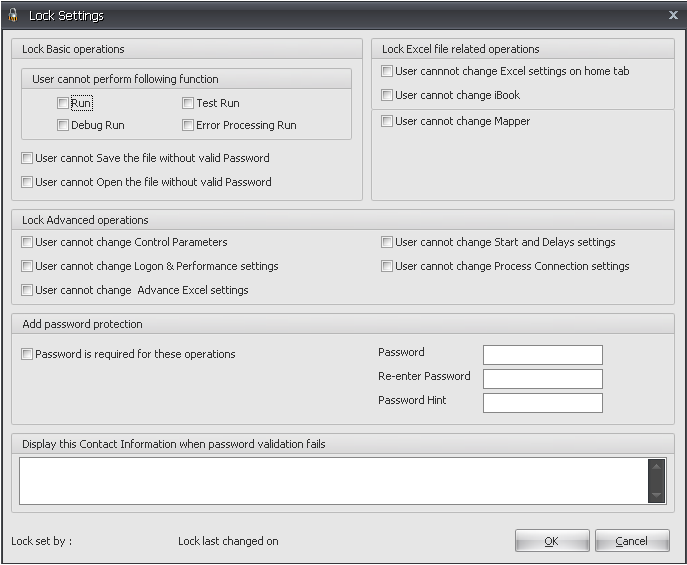
Task: Check Logon & Performance settings lock
Action: [27, 266]
